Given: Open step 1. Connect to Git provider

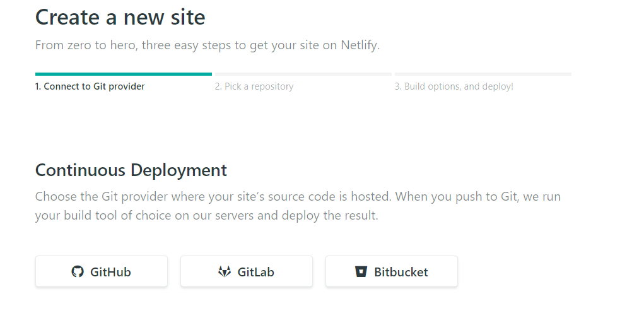Looking at the screenshot, I should [90, 86].
